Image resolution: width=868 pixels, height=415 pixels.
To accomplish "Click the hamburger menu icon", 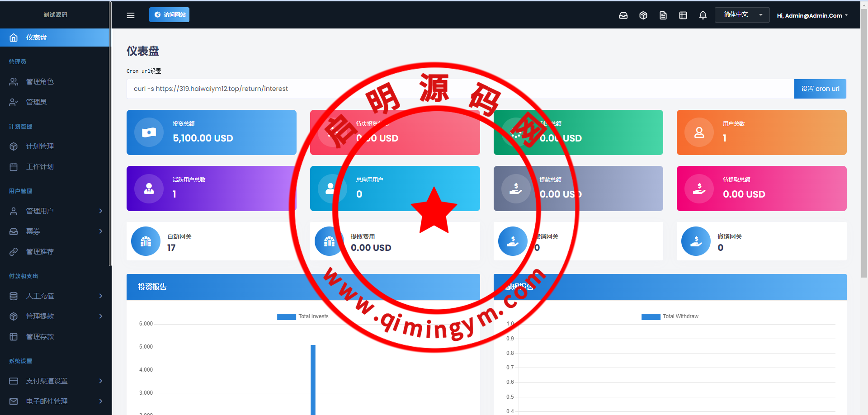I will click(131, 15).
